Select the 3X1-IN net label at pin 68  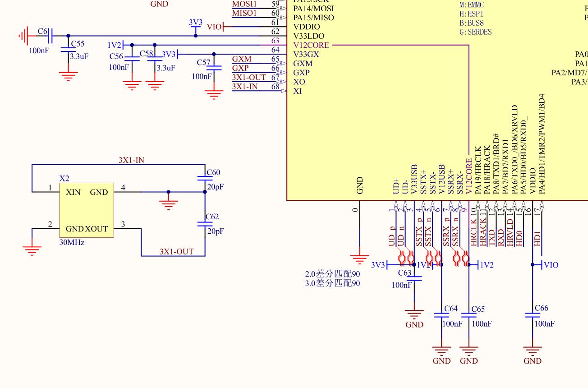click(245, 86)
